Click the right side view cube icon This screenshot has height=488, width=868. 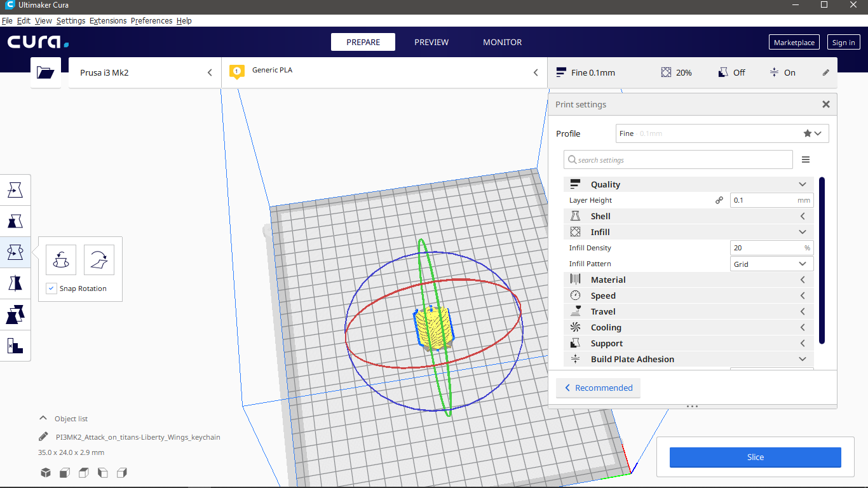point(122,472)
